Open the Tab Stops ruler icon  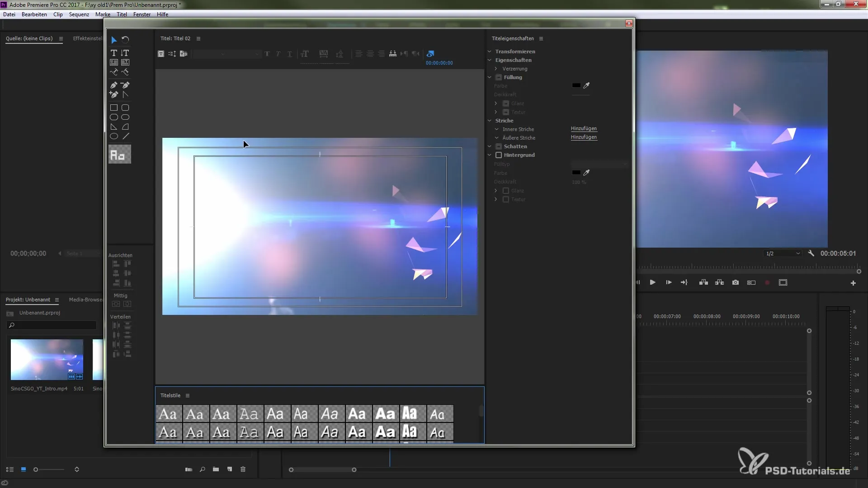pos(393,54)
